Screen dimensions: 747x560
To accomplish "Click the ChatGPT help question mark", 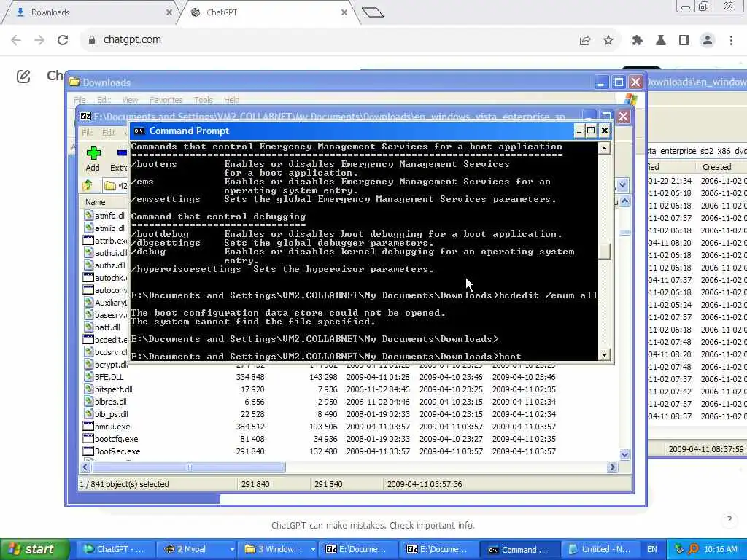I will click(x=729, y=519).
